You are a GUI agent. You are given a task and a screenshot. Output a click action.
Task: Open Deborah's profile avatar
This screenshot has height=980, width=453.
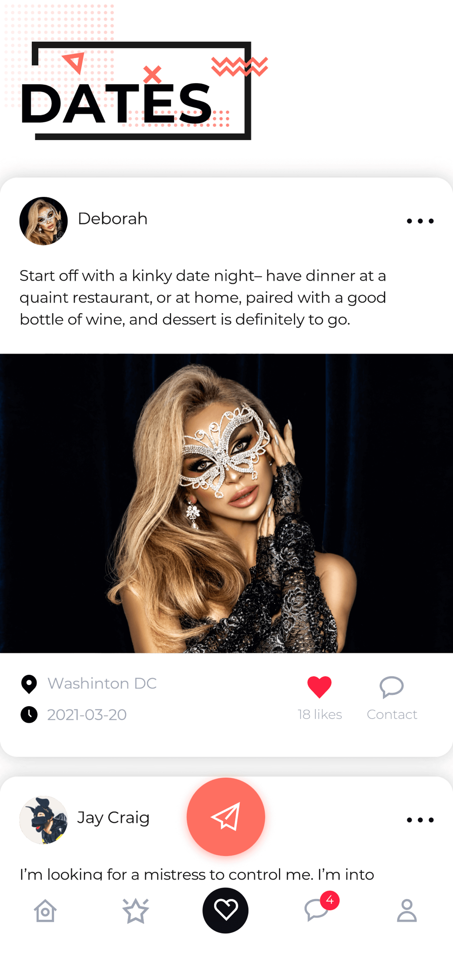pos(44,221)
